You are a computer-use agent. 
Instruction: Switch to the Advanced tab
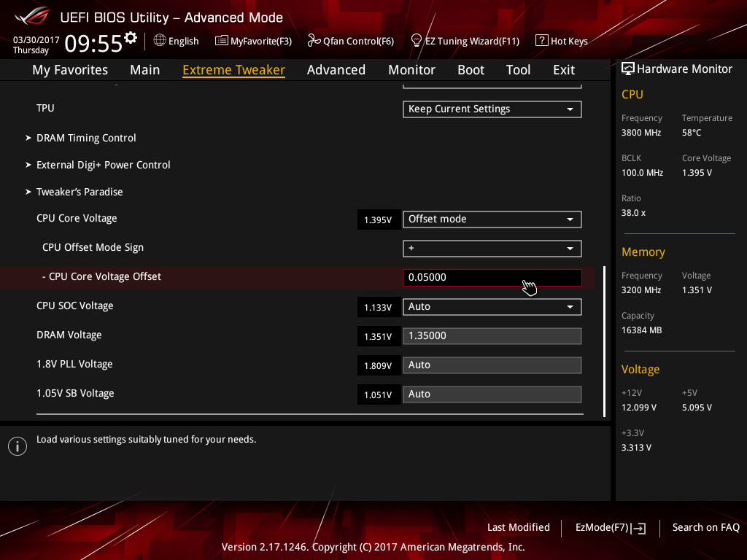[x=336, y=70]
